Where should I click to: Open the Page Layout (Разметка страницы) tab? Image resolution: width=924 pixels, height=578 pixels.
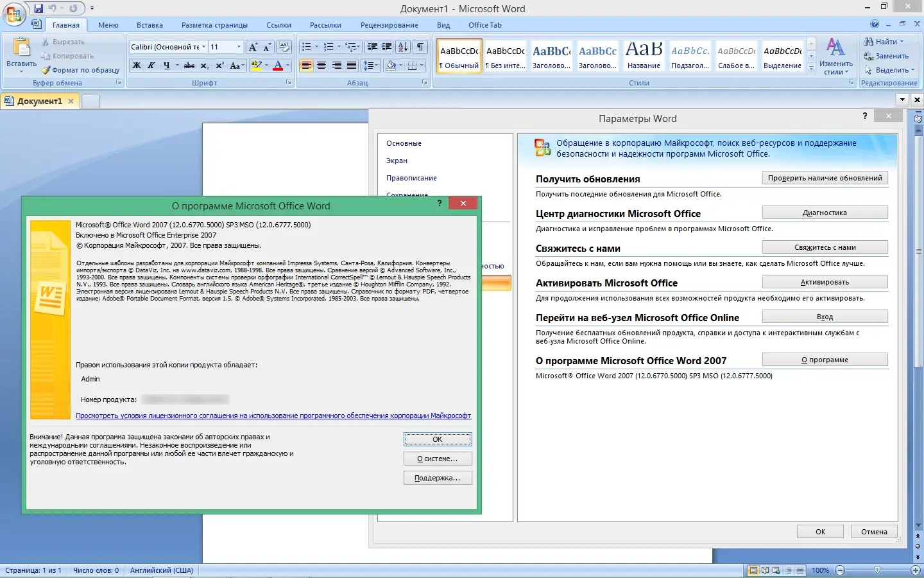[214, 25]
